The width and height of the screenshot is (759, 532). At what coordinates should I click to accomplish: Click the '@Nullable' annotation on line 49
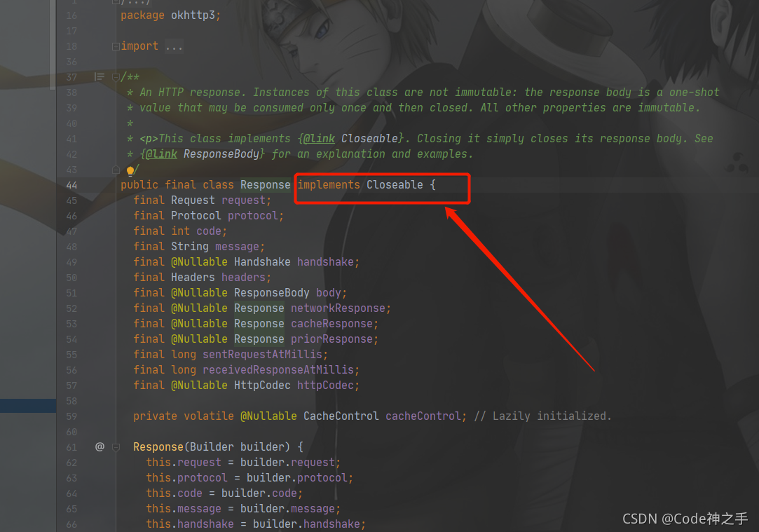click(199, 262)
